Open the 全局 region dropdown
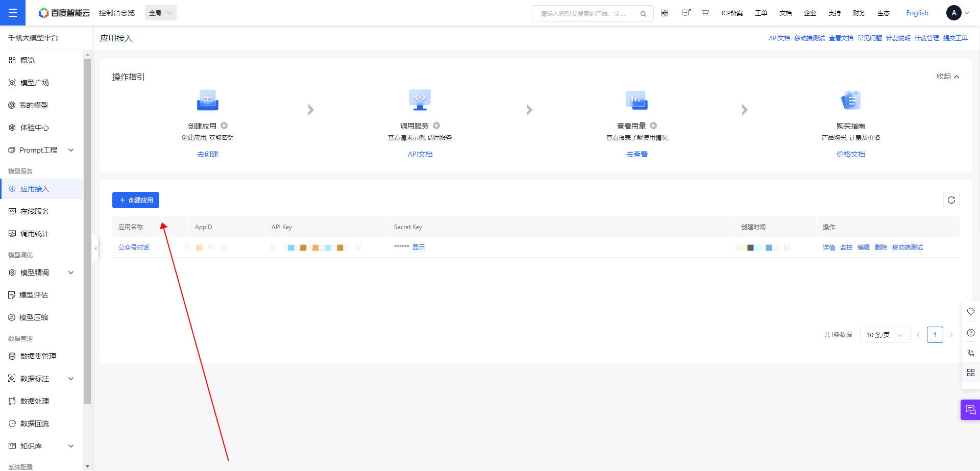 pyautogui.click(x=161, y=13)
